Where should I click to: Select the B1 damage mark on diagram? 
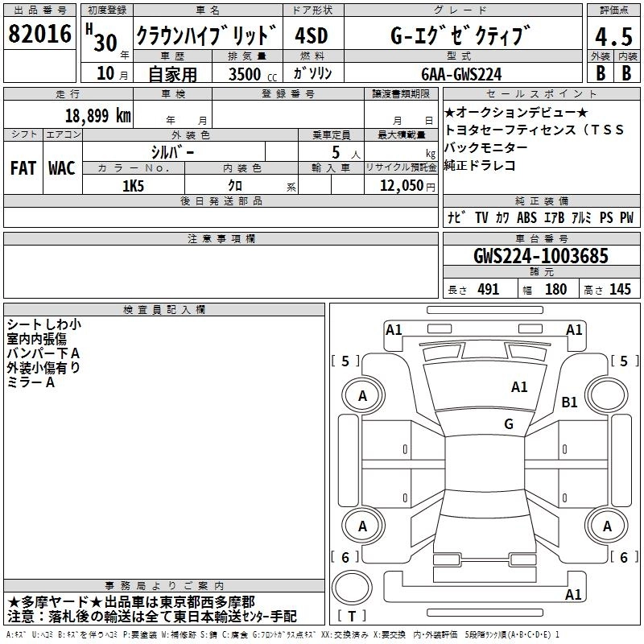pos(569,402)
